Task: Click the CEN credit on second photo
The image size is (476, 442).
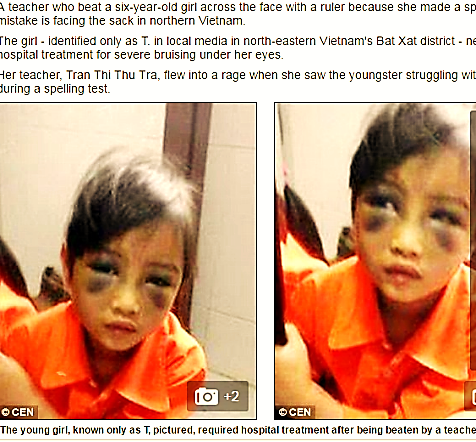Action: pos(300,412)
